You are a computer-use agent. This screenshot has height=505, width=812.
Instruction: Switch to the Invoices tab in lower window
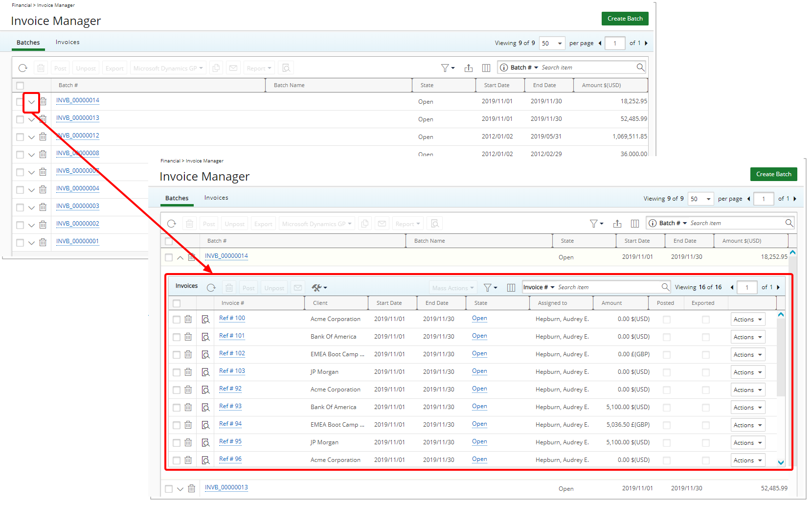pos(216,198)
